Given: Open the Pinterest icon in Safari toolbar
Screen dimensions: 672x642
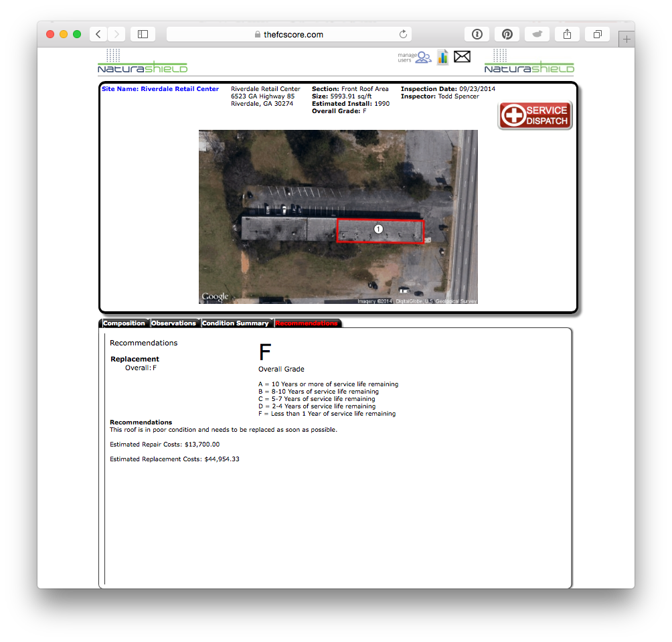Looking at the screenshot, I should pyautogui.click(x=507, y=33).
